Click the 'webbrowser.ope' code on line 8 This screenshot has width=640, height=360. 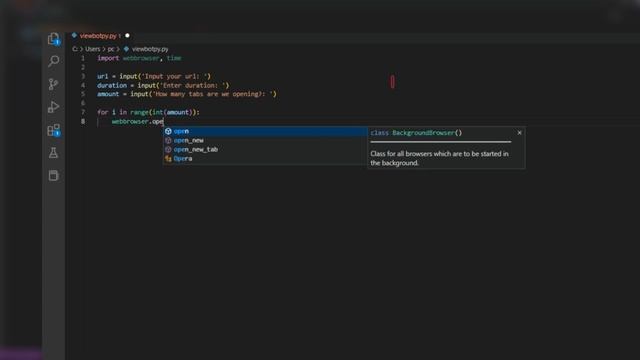[138, 122]
